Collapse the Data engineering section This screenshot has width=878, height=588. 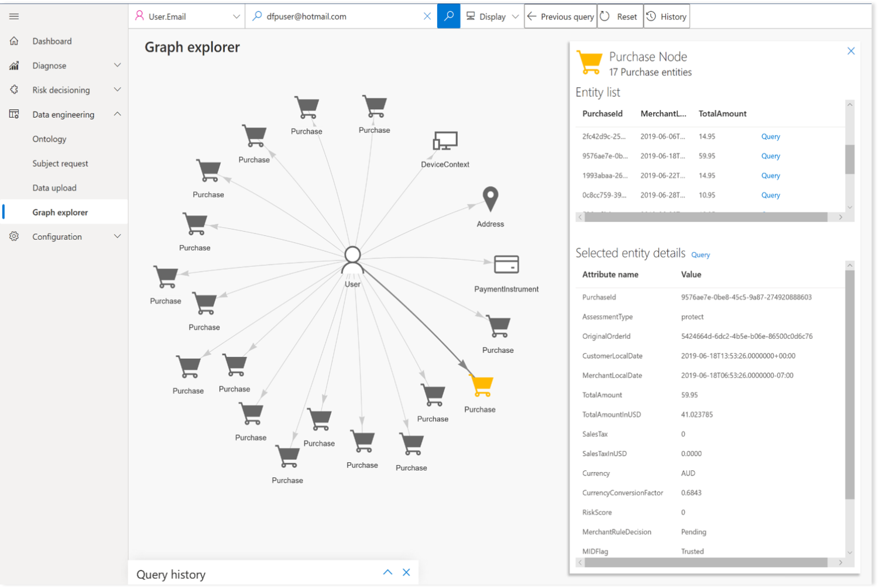(118, 114)
